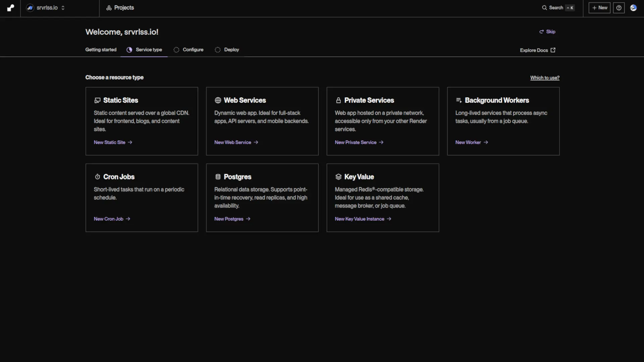
Task: Go to the Projects page
Action: (x=120, y=8)
